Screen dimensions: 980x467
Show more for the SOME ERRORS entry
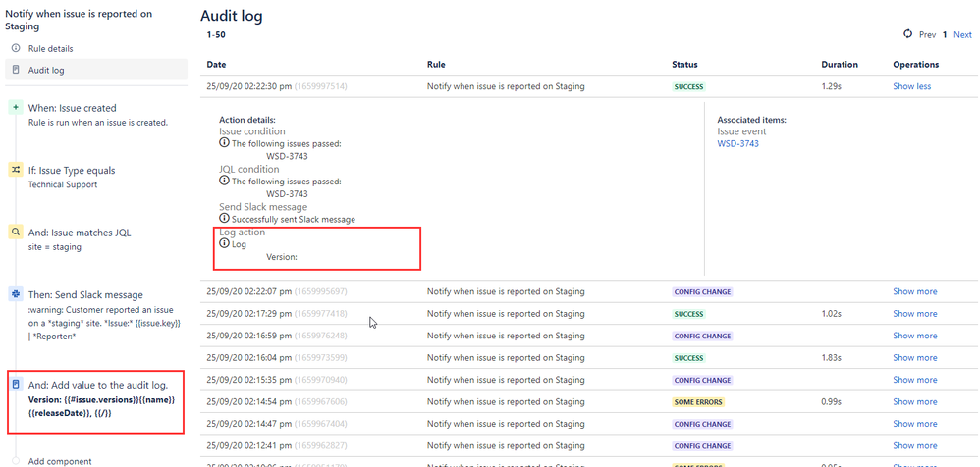click(x=915, y=401)
